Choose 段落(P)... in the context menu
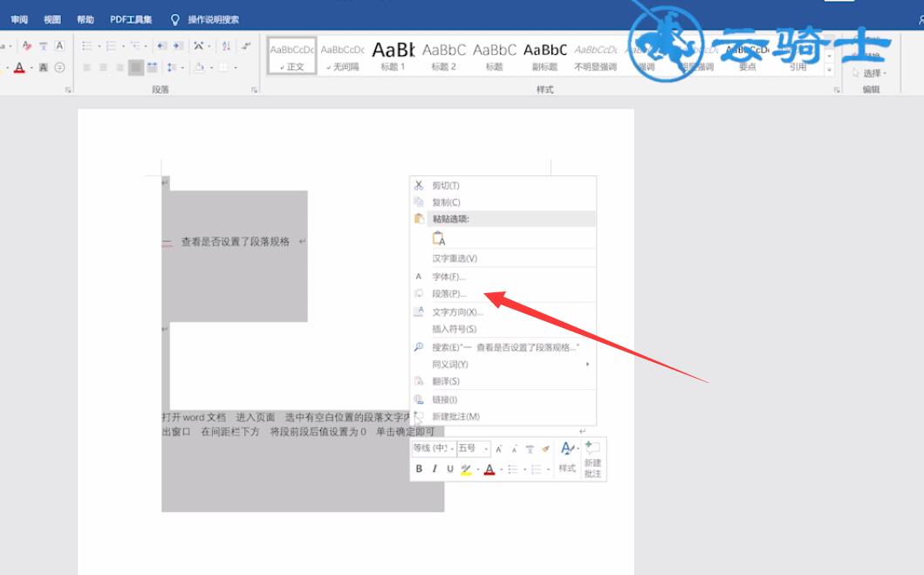The width and height of the screenshot is (924, 575). coord(449,293)
